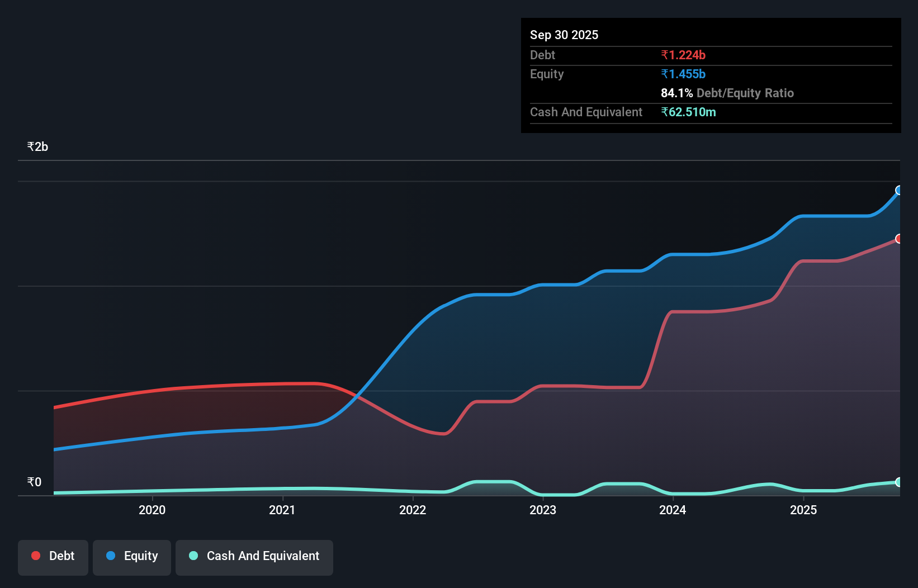The image size is (918, 588).
Task: Expand the Sep 30 2025 tooltip header
Action: click(x=564, y=35)
